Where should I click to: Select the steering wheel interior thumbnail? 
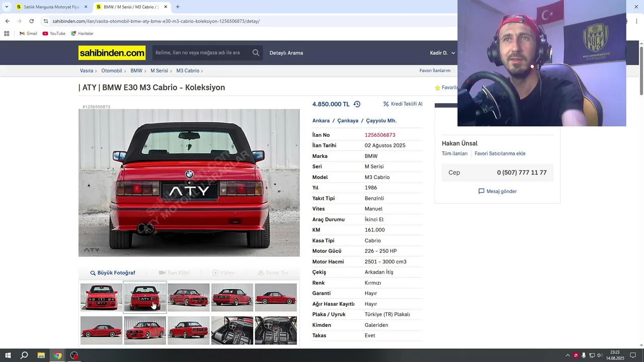click(276, 330)
